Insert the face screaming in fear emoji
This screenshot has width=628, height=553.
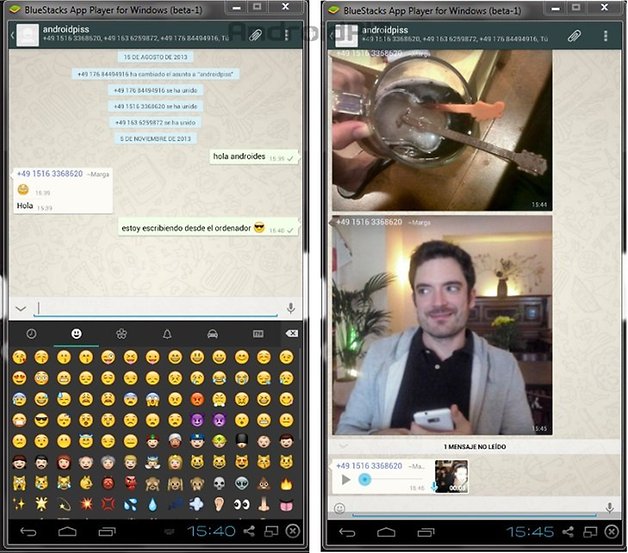pyautogui.click(x=153, y=399)
